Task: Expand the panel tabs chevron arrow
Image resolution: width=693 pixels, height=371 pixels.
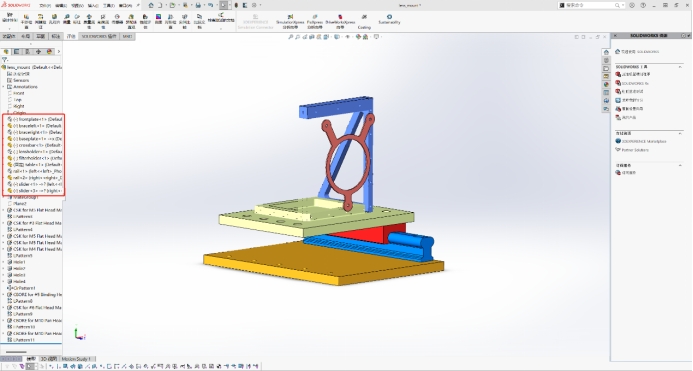Action: click(59, 52)
